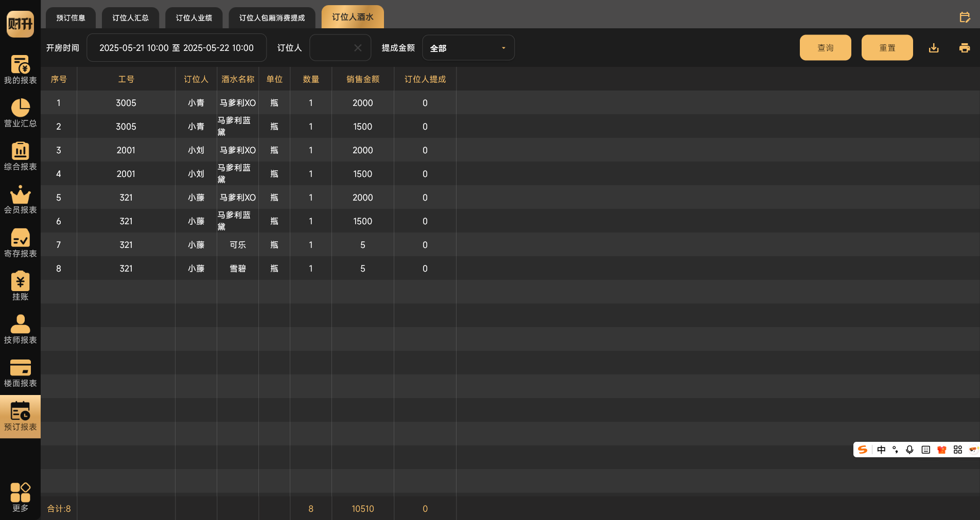Click the 重置 button

(887, 48)
